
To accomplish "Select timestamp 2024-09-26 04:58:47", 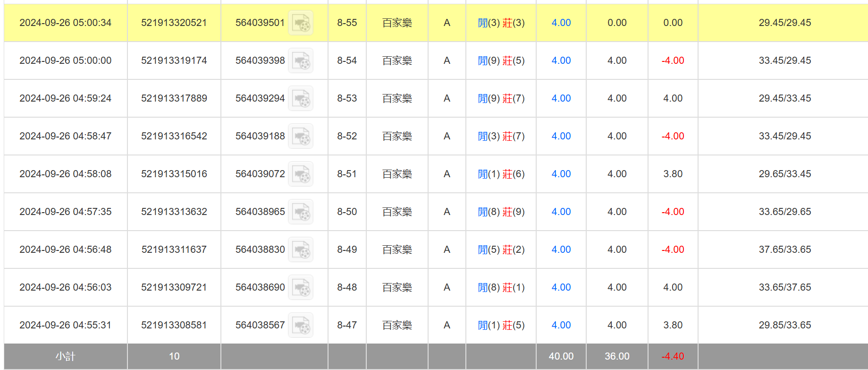I will pos(66,136).
